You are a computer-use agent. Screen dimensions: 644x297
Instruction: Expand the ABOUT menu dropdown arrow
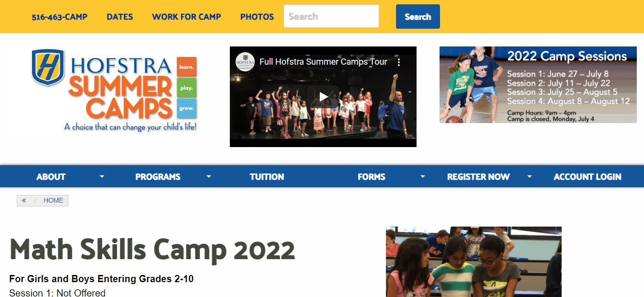tap(102, 176)
